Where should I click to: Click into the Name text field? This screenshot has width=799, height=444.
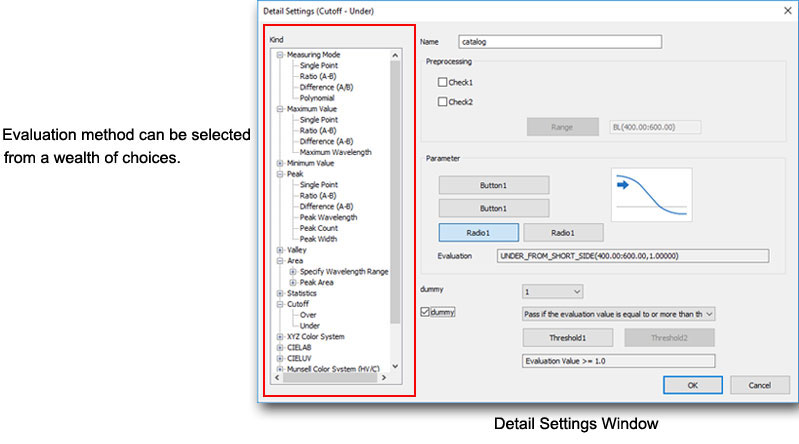[x=560, y=42]
